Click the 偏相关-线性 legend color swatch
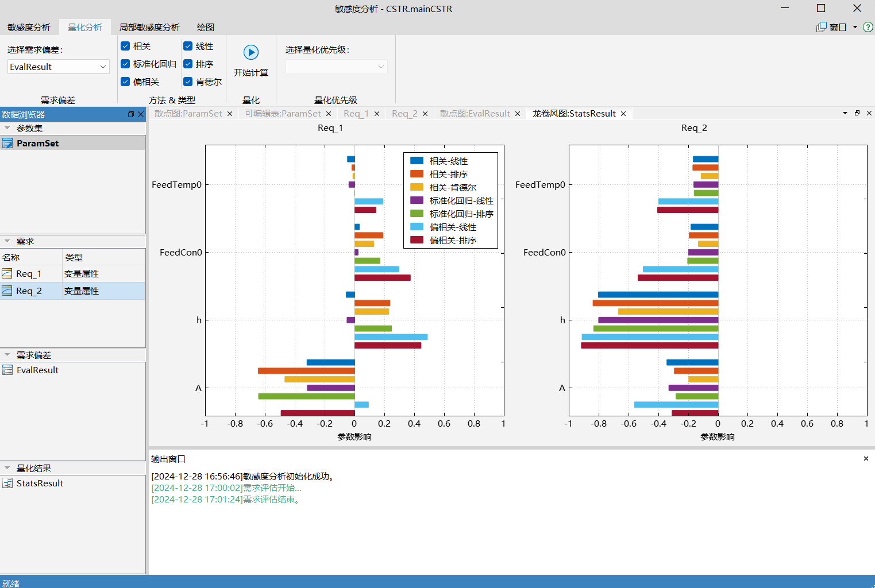This screenshot has height=588, width=875. click(417, 227)
